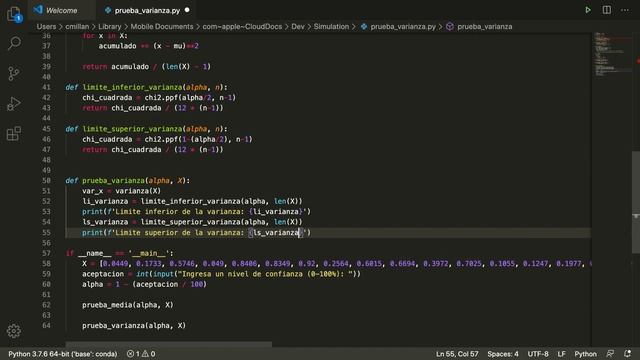Click the warnings triangle icon in the status bar

145,354
